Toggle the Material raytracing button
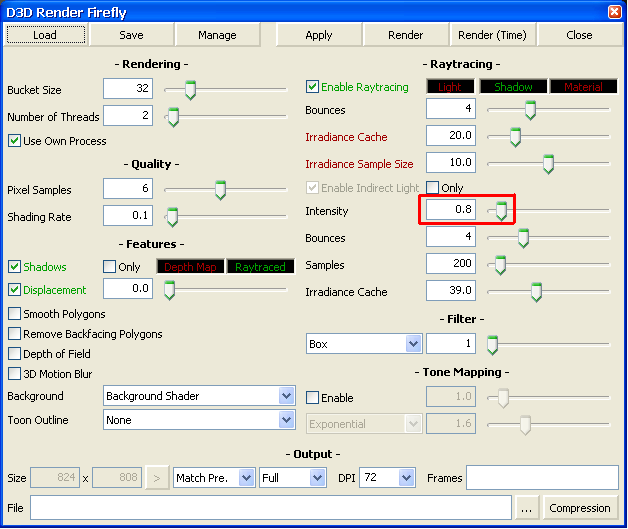628x529 pixels. (583, 87)
